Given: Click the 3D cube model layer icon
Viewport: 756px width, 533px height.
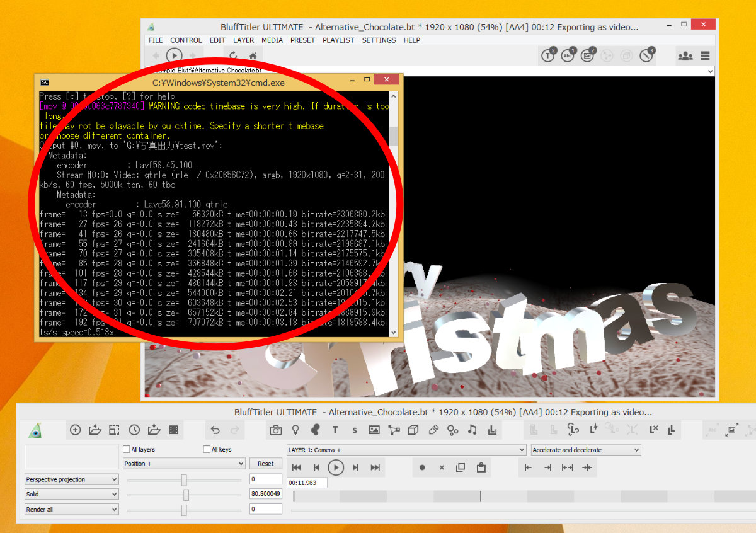Looking at the screenshot, I should click(413, 430).
